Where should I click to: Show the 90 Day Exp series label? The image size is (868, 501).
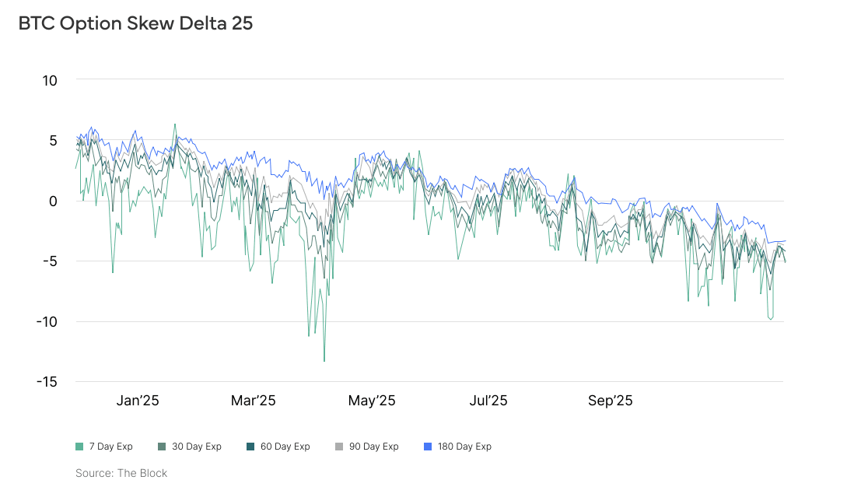(373, 447)
